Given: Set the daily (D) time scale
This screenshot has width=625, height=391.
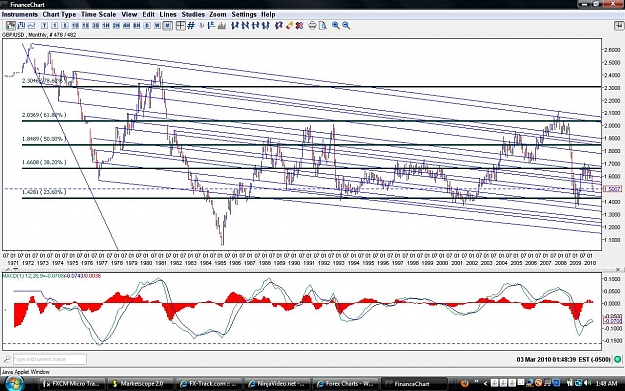Looking at the screenshot, I should point(147,26).
